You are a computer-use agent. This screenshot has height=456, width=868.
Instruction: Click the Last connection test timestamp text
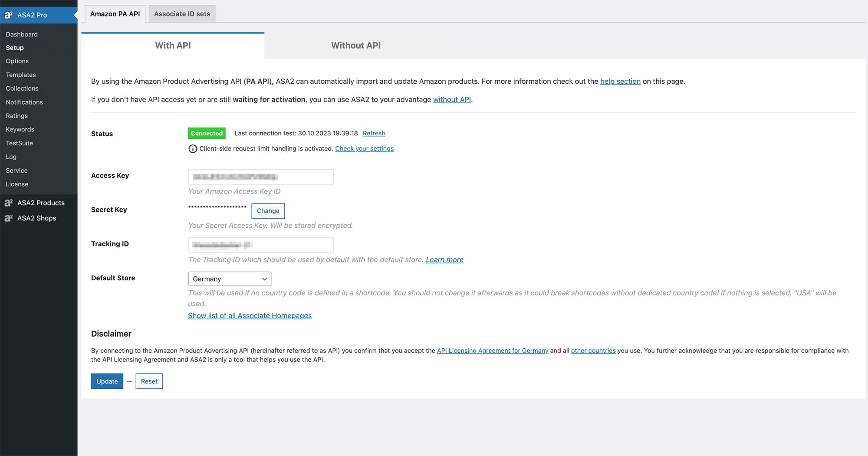click(x=296, y=133)
